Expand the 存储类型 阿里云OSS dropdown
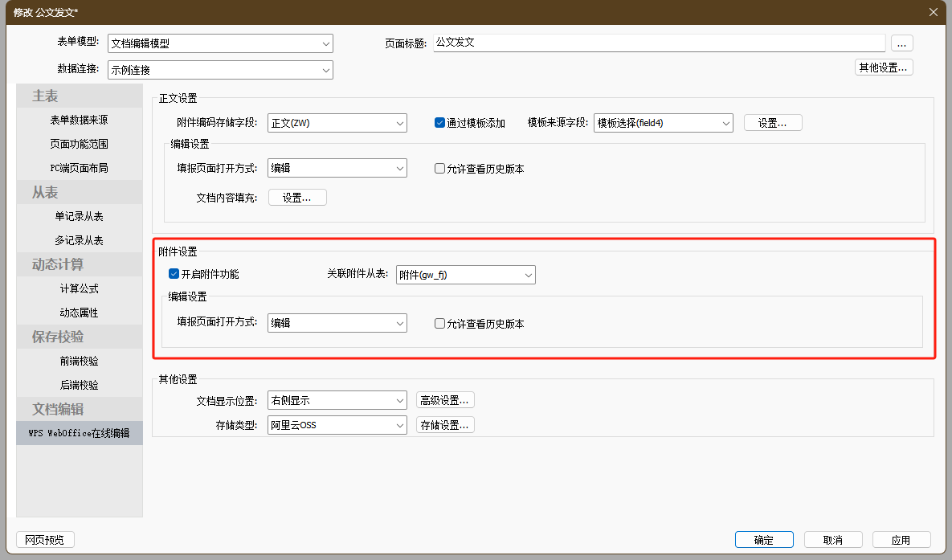The height and width of the screenshot is (560, 952). (337, 425)
